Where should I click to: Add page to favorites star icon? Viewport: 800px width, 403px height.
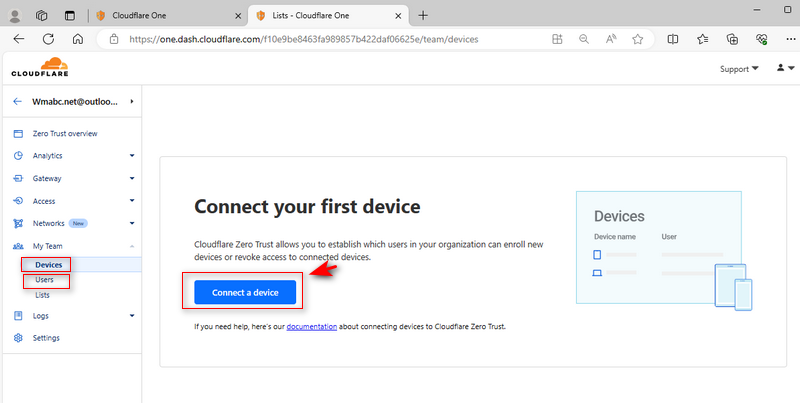click(638, 39)
